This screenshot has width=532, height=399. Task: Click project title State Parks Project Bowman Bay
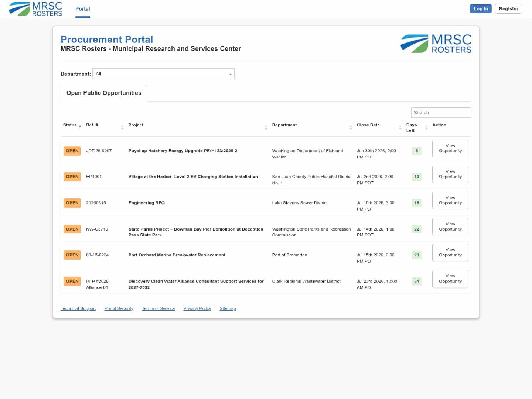point(196,232)
